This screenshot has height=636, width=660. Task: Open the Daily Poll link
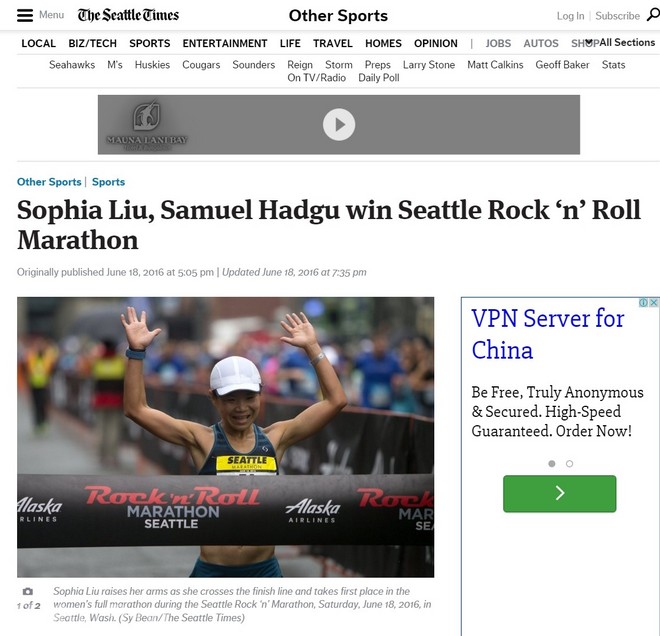pos(379,78)
